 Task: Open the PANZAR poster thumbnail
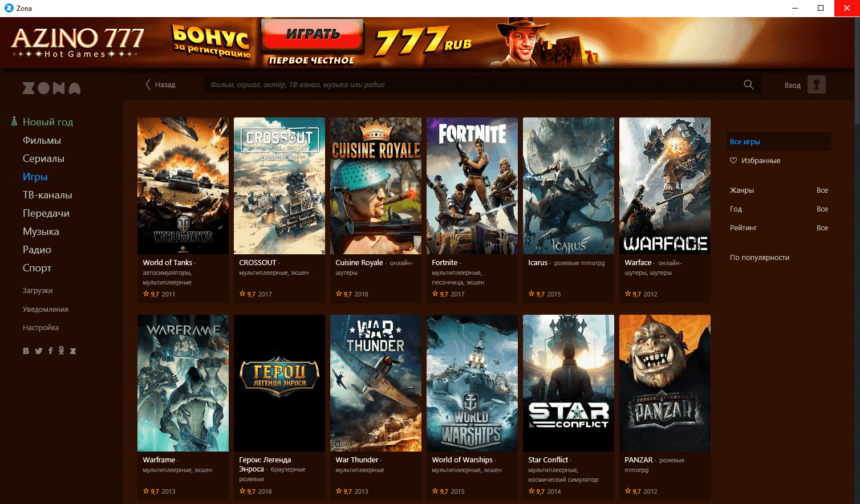point(665,383)
